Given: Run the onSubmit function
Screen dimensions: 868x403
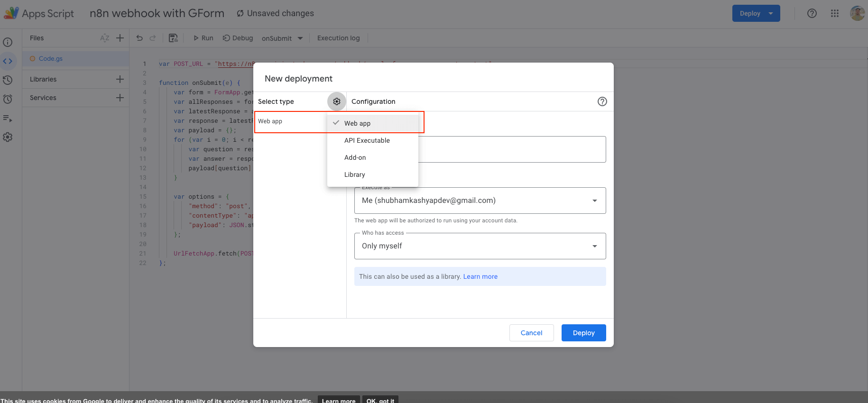Looking at the screenshot, I should [203, 38].
